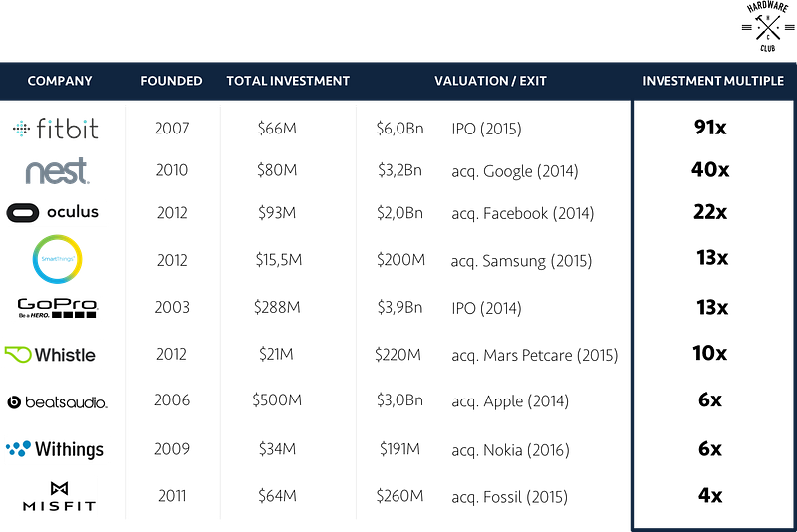The height and width of the screenshot is (532, 797).
Task: Select the $21M investment cell
Action: click(276, 354)
